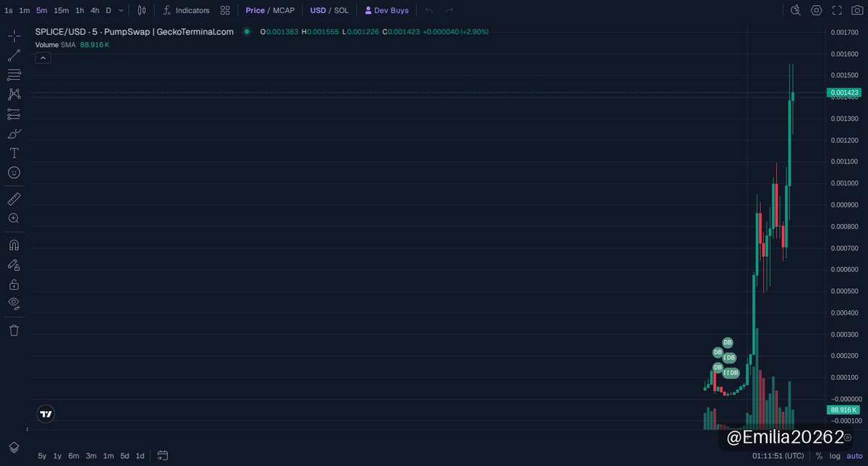Viewport: 868px width, 466px height.
Task: Switch to the 1s timeframe
Action: (x=9, y=10)
